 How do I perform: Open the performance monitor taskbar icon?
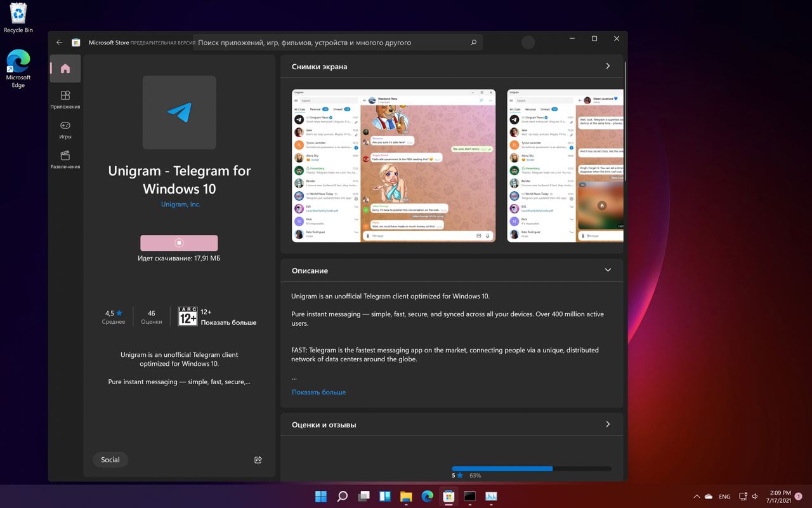pyautogui.click(x=491, y=496)
